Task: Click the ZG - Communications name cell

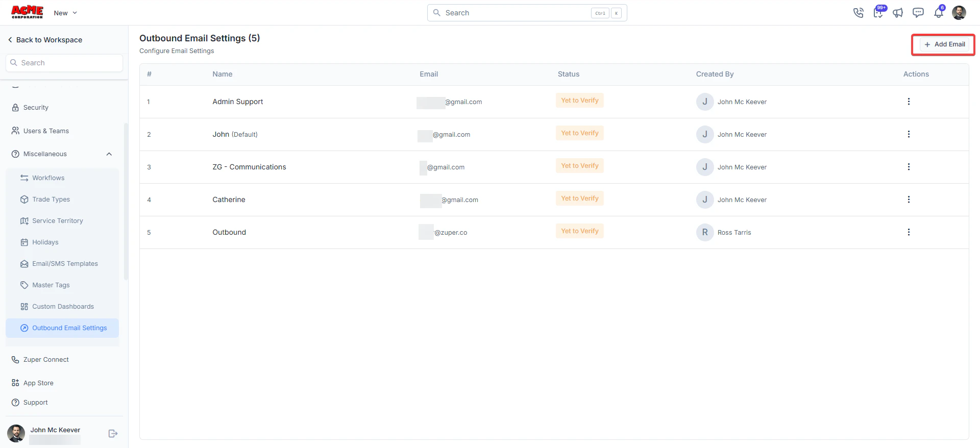Action: coord(250,167)
